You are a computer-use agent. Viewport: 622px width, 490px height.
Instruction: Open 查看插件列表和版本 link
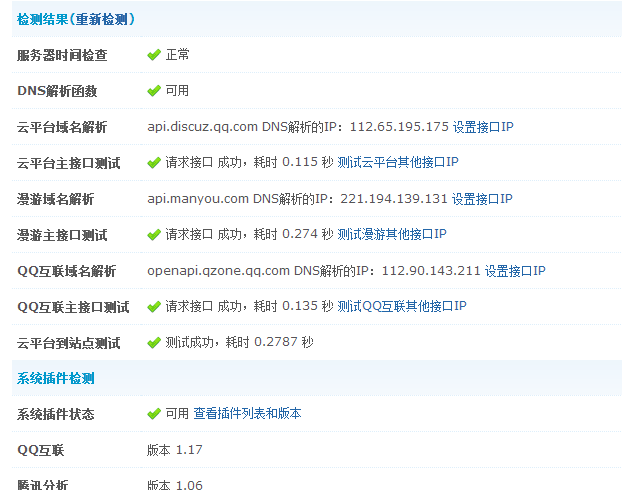click(x=248, y=414)
